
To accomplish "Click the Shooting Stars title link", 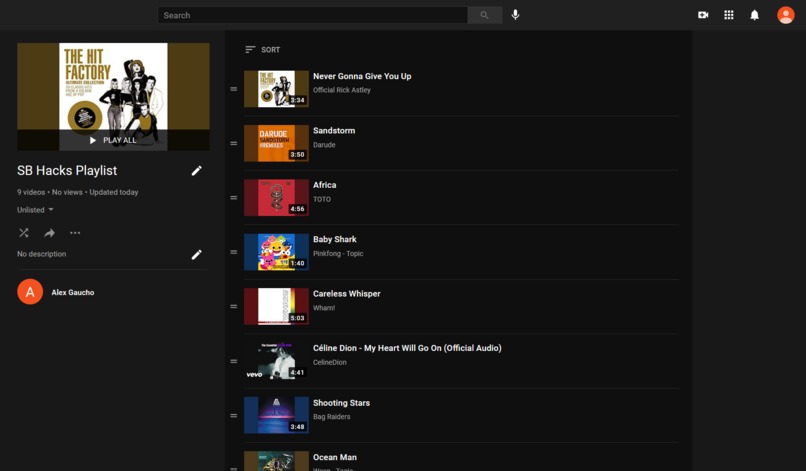I will pos(341,403).
